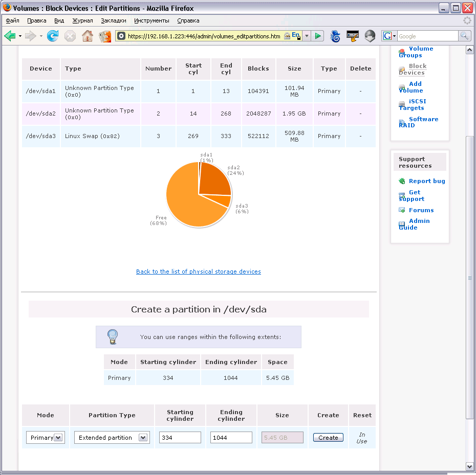The image size is (476, 475).
Task: Follow 'Back to the list of physical storage devices'
Action: click(198, 272)
